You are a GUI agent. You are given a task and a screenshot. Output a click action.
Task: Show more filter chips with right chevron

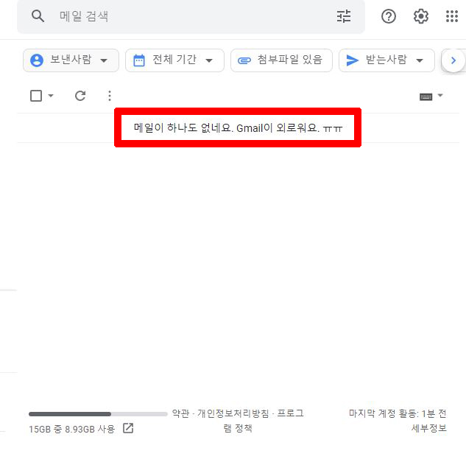click(453, 60)
